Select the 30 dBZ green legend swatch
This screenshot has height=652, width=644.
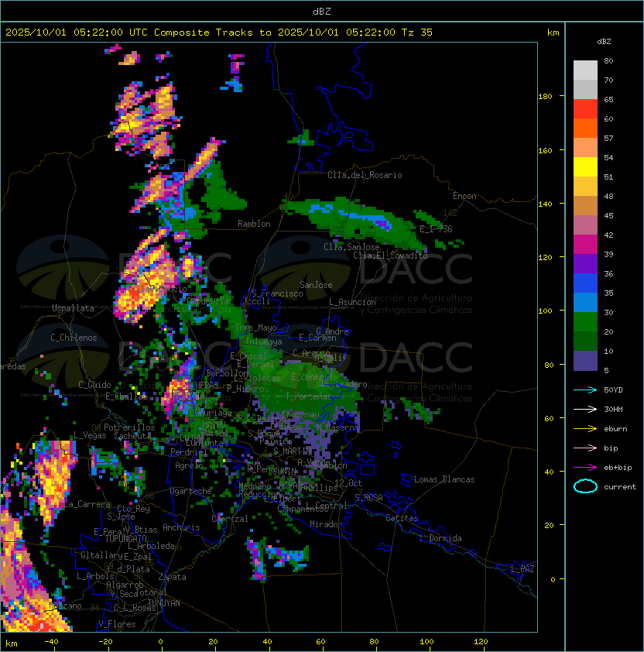tap(585, 322)
